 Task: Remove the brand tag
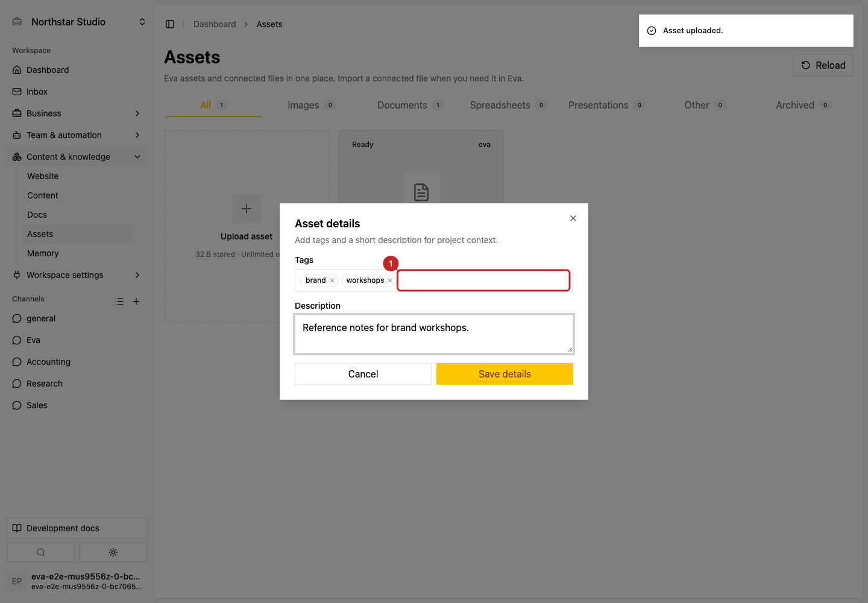332,280
